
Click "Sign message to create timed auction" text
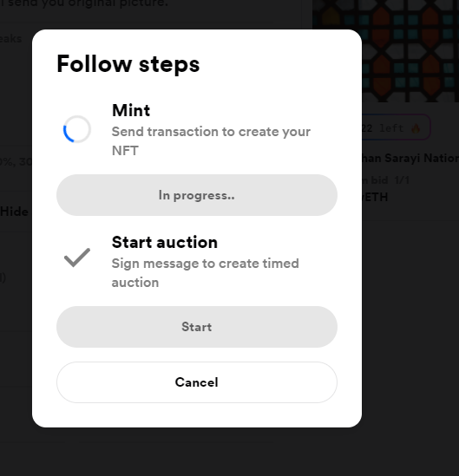pos(206,273)
